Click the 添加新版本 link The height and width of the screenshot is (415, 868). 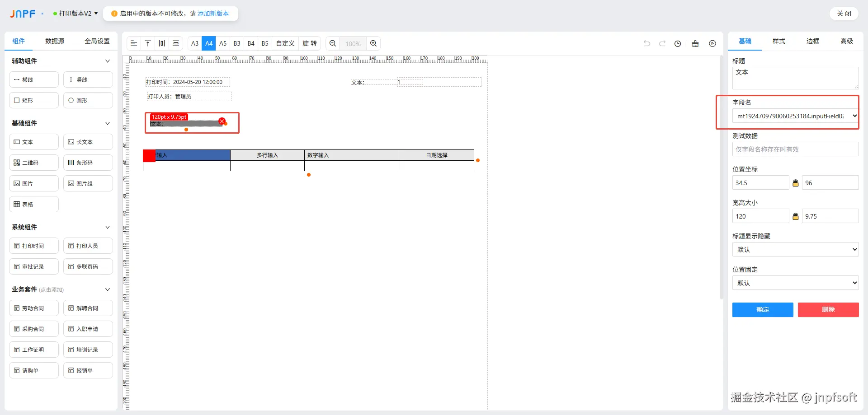[213, 14]
